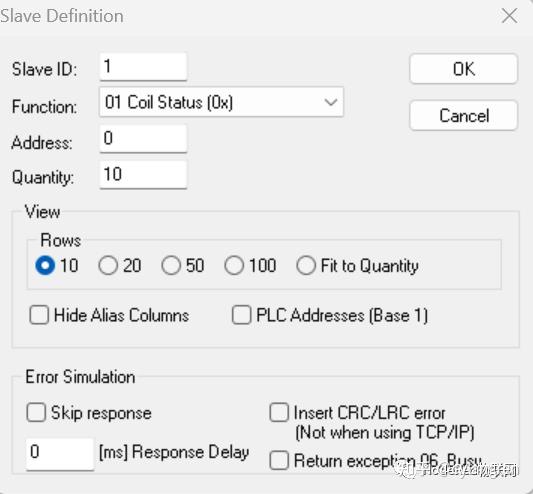Click the OK button
Screen dimensions: 533x494
464,69
